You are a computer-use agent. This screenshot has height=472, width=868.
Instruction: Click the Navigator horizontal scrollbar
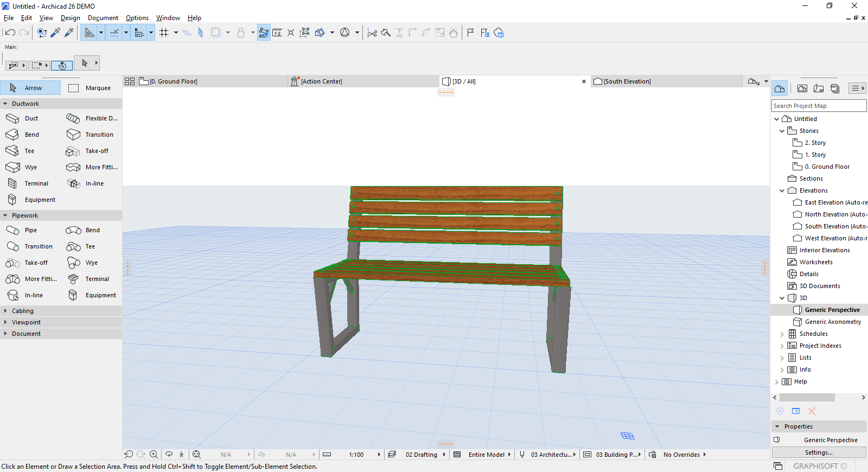click(x=807, y=398)
